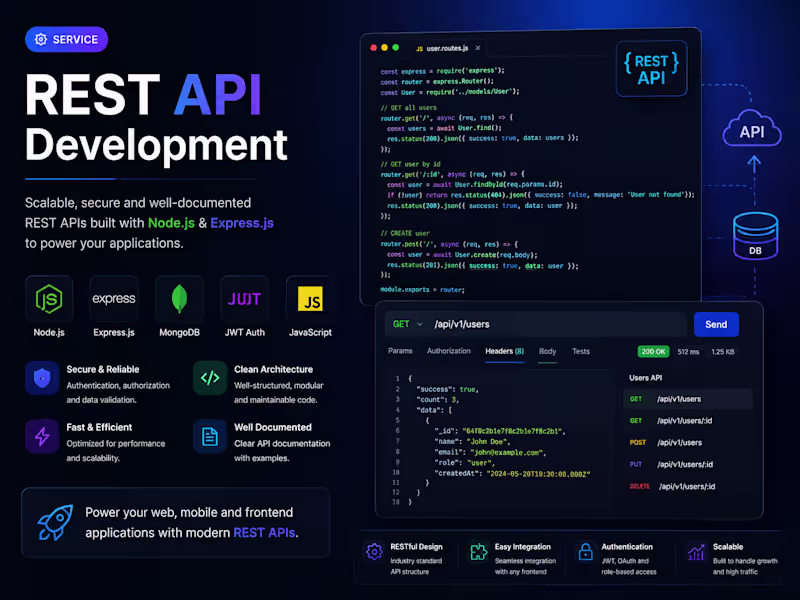Click the 200 OK status badge
The image size is (800, 600).
[x=653, y=352]
